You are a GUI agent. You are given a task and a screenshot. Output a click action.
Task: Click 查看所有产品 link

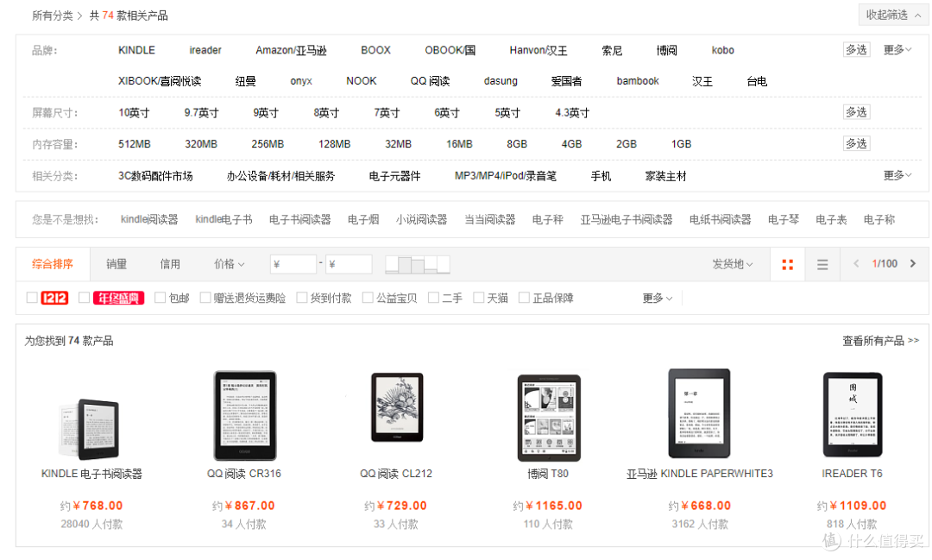[x=880, y=341]
